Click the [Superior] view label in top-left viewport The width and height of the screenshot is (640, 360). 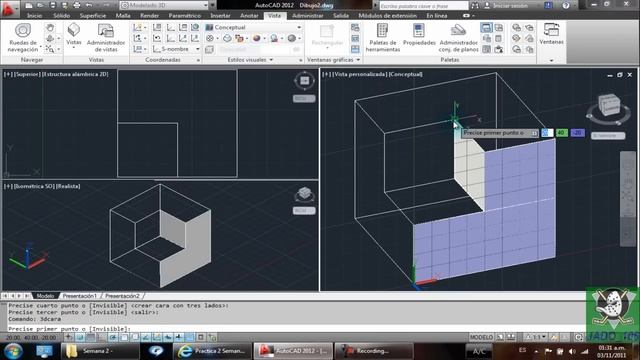(27, 74)
